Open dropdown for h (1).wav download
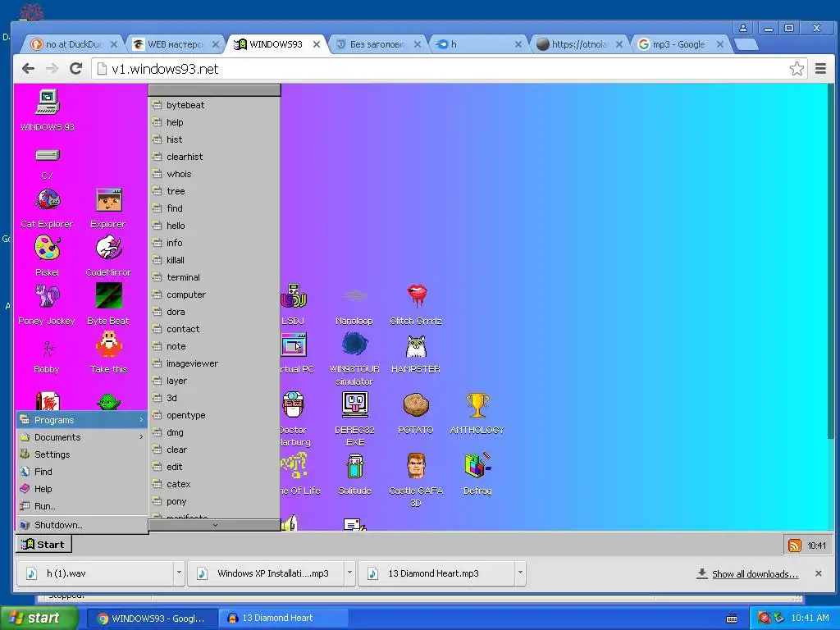The image size is (840, 630). (x=179, y=573)
